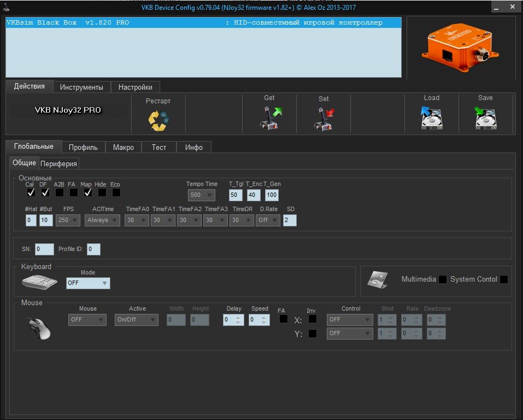This screenshot has width=523, height=420.
Task: Click the Get joystick icon
Action: (x=271, y=118)
